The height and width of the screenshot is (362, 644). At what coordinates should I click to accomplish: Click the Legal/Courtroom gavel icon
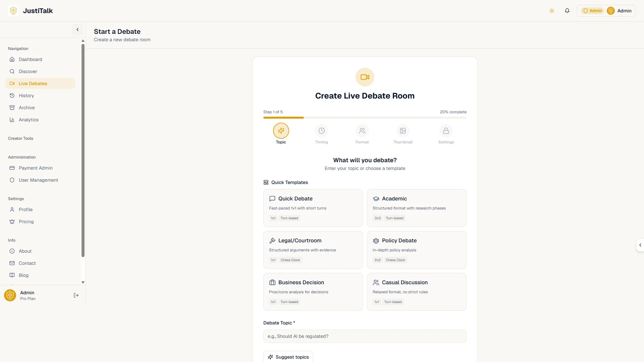(x=272, y=241)
